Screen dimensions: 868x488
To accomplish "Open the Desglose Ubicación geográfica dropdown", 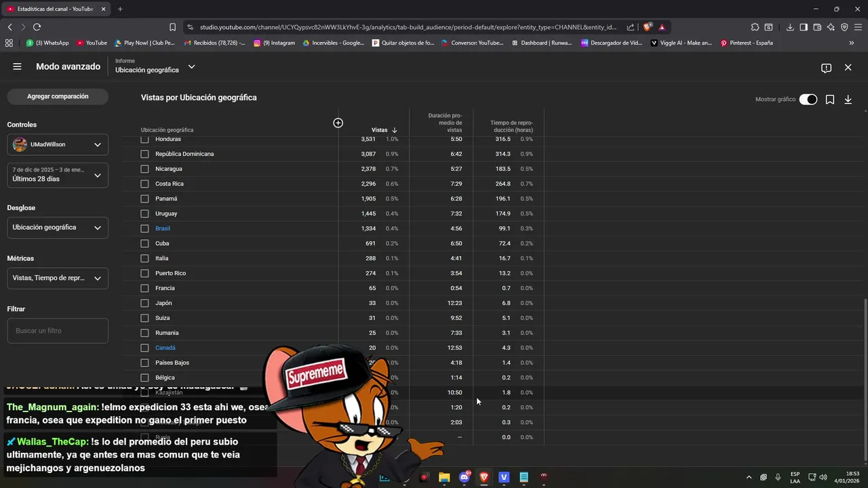I will point(58,228).
